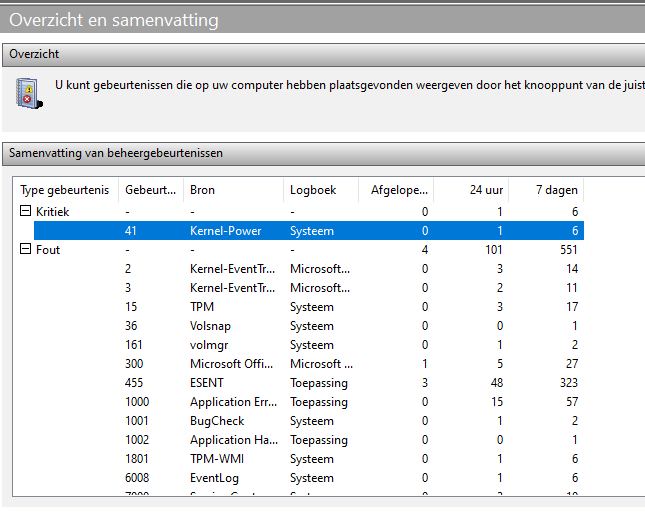Image resolution: width=645 pixels, height=516 pixels.
Task: Sort by Afgelope... column header
Action: point(396,190)
